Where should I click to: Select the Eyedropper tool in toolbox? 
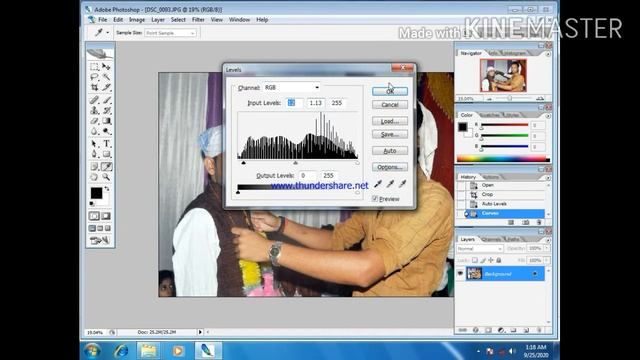(106, 167)
